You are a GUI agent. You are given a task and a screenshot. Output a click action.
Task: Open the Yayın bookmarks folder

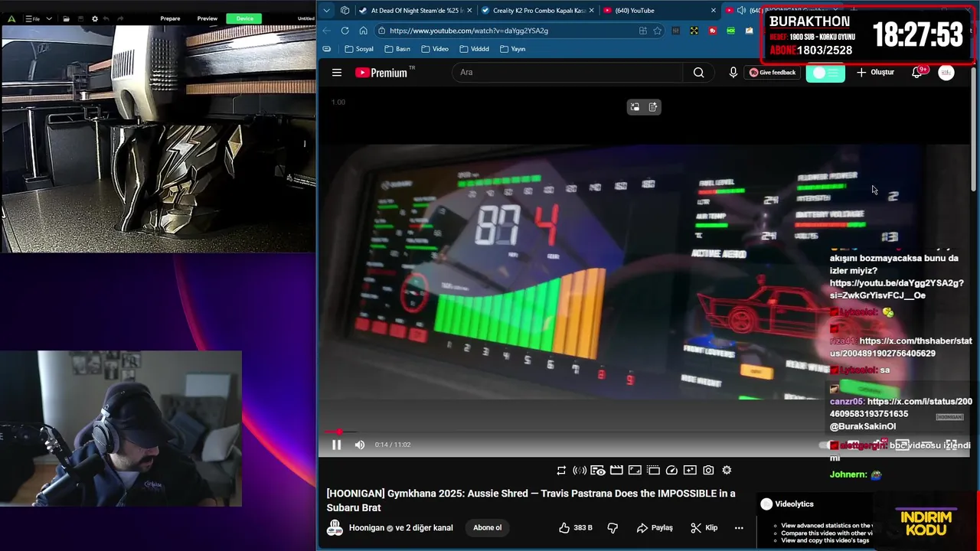[512, 49]
